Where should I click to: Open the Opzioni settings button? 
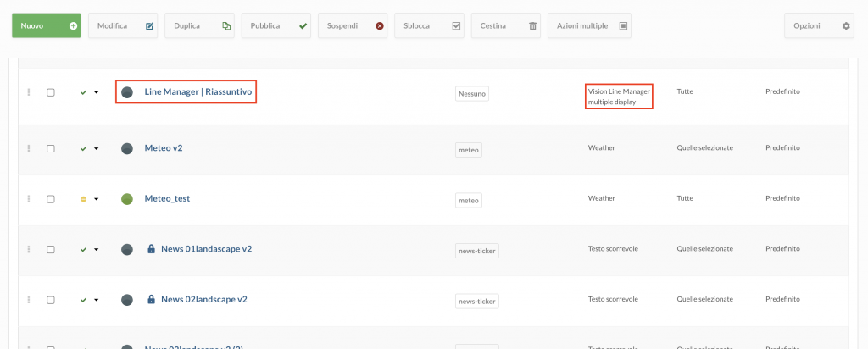[820, 25]
